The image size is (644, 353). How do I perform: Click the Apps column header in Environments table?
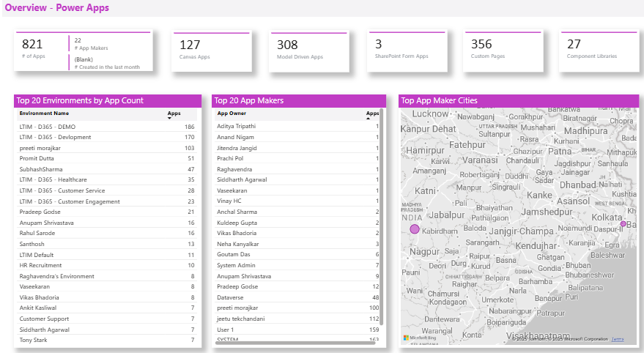tap(174, 114)
